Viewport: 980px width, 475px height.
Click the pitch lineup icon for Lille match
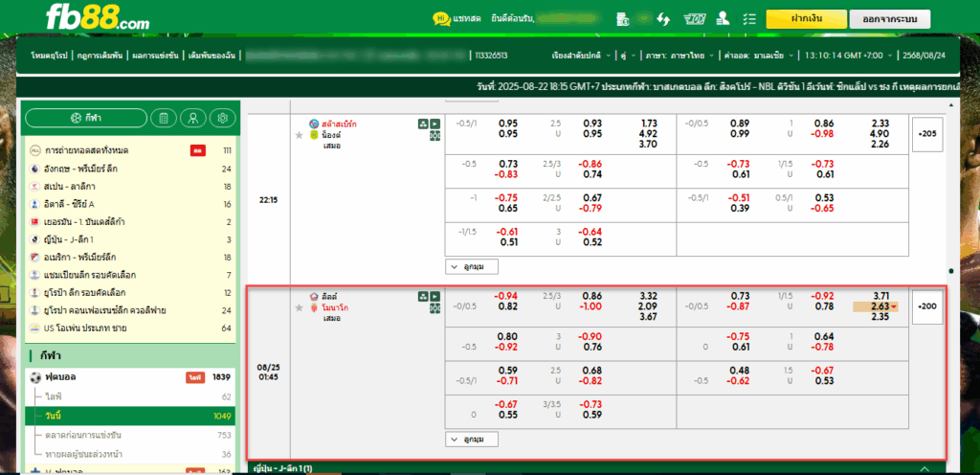pos(435,307)
